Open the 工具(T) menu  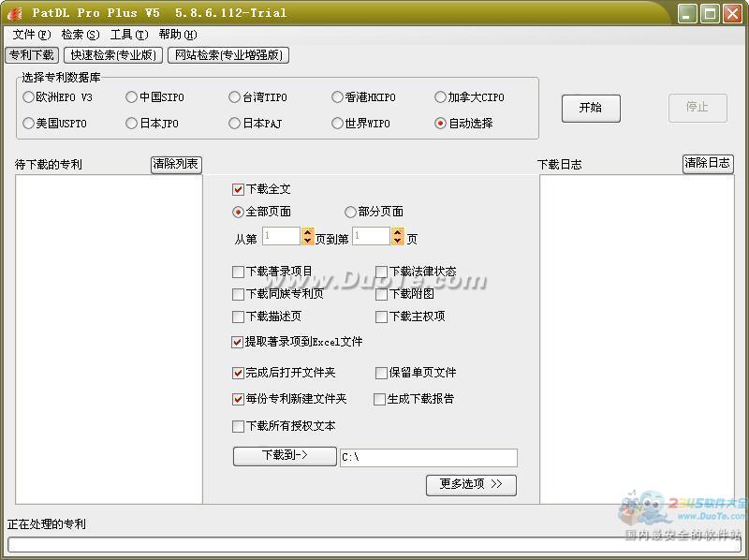tap(129, 35)
